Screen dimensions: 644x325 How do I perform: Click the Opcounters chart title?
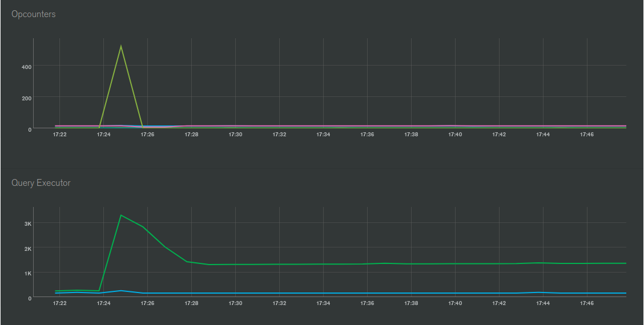click(33, 14)
